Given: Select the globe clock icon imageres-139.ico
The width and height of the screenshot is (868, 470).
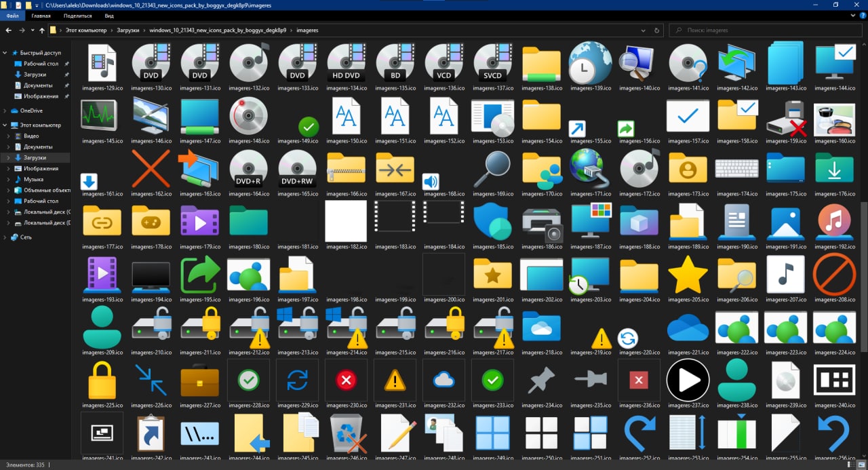Looking at the screenshot, I should 591,62.
